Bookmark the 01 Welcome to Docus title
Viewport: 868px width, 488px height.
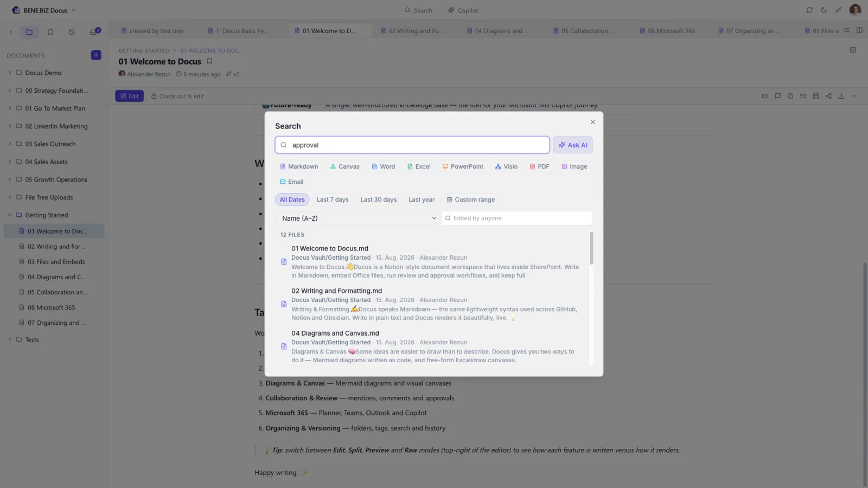point(209,61)
